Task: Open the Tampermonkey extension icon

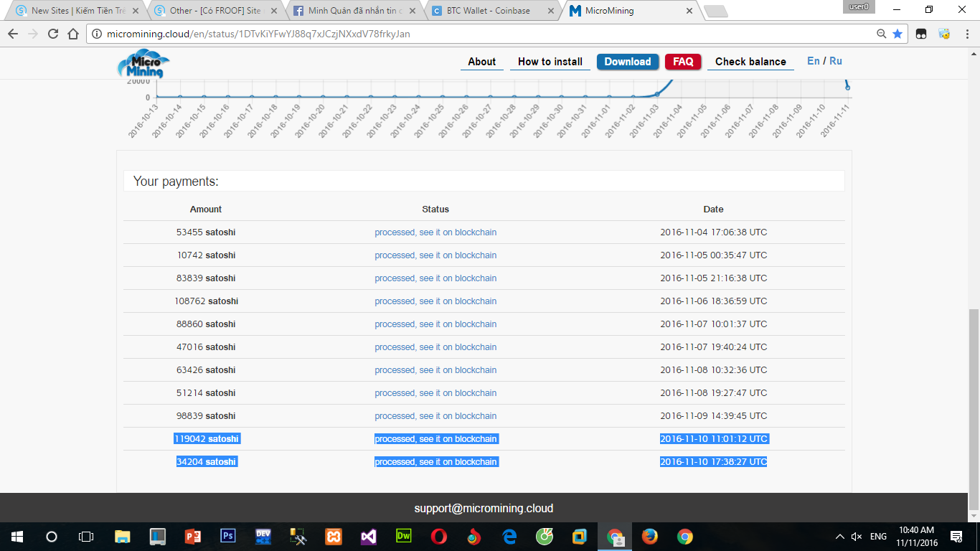Action: tap(921, 34)
